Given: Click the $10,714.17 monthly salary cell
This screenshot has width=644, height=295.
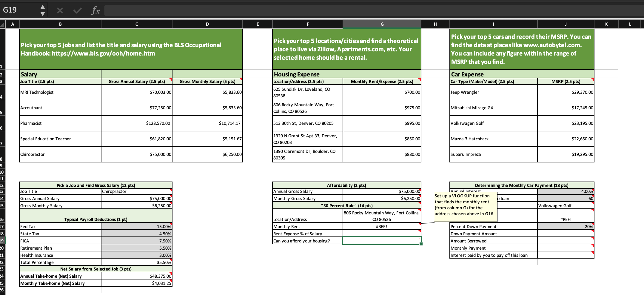Looking at the screenshot, I should click(x=207, y=123).
